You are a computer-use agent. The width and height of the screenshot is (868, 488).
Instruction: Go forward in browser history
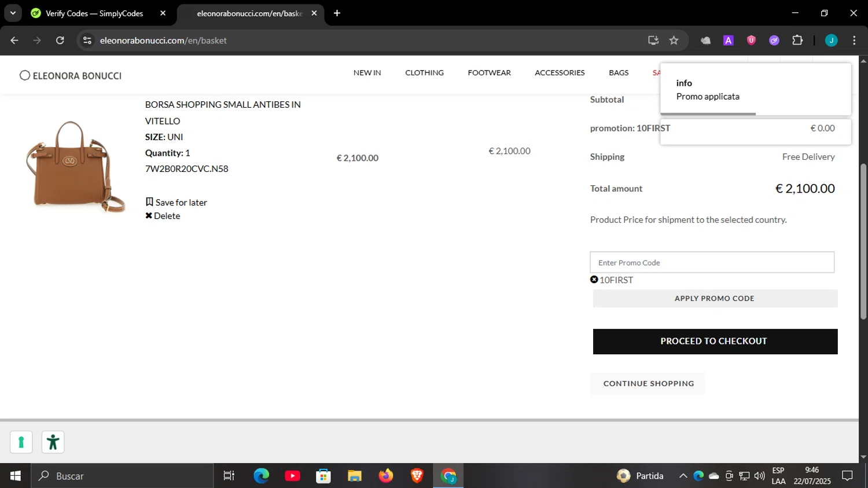coord(37,41)
